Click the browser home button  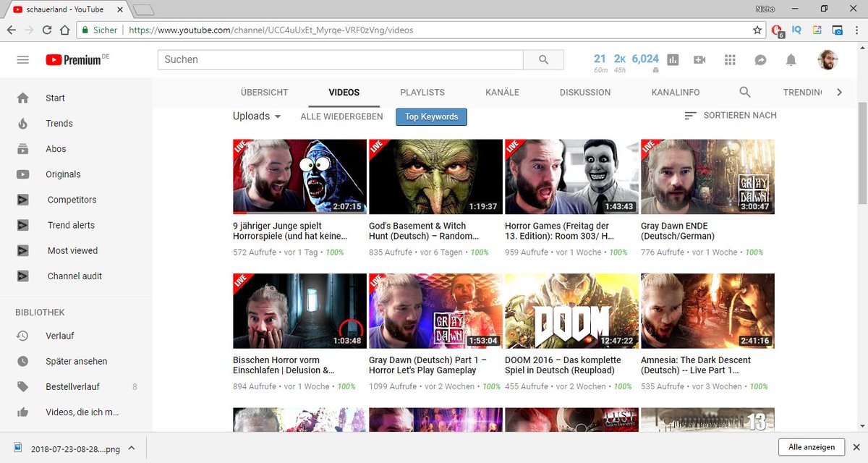(x=65, y=30)
